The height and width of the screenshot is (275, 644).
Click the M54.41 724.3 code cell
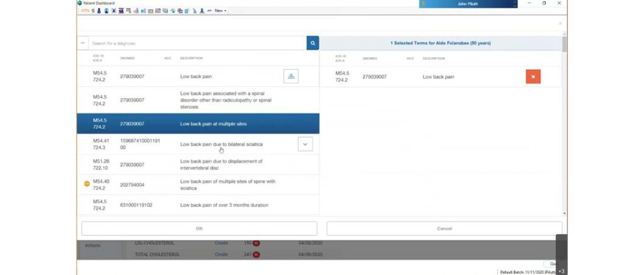pyautogui.click(x=101, y=144)
